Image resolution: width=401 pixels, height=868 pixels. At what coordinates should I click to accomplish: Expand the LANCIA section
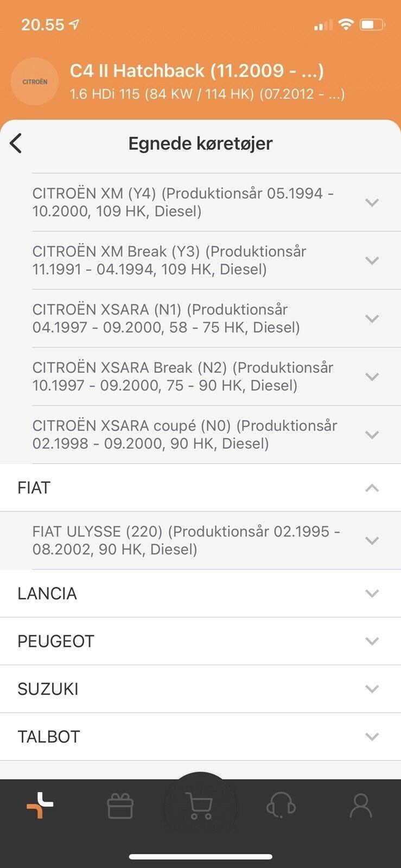pos(372,593)
